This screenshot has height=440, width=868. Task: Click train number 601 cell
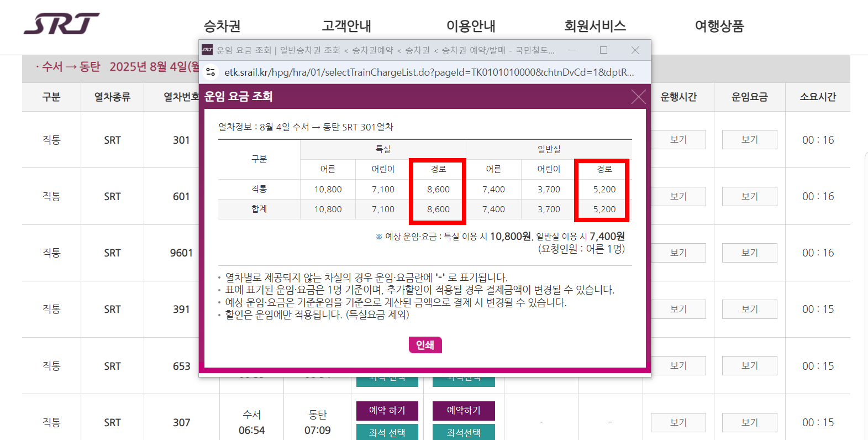coord(181,196)
